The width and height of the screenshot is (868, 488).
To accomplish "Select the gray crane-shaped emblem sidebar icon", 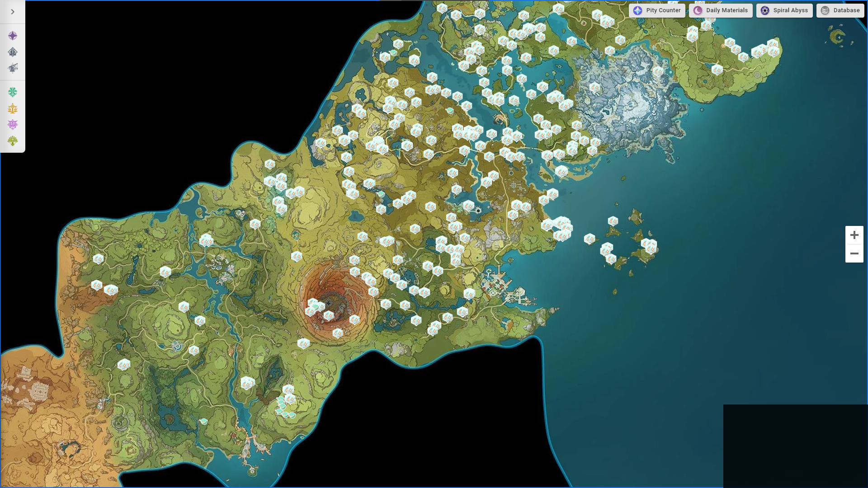I will point(13,68).
